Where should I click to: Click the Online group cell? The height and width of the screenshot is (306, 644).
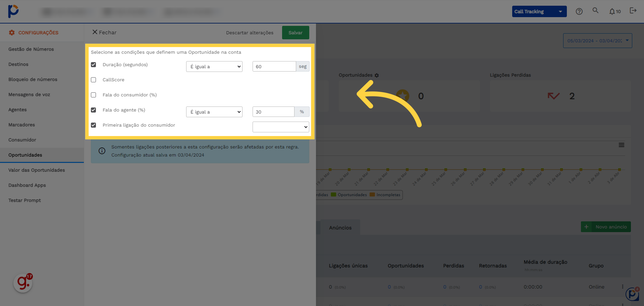pyautogui.click(x=596, y=287)
